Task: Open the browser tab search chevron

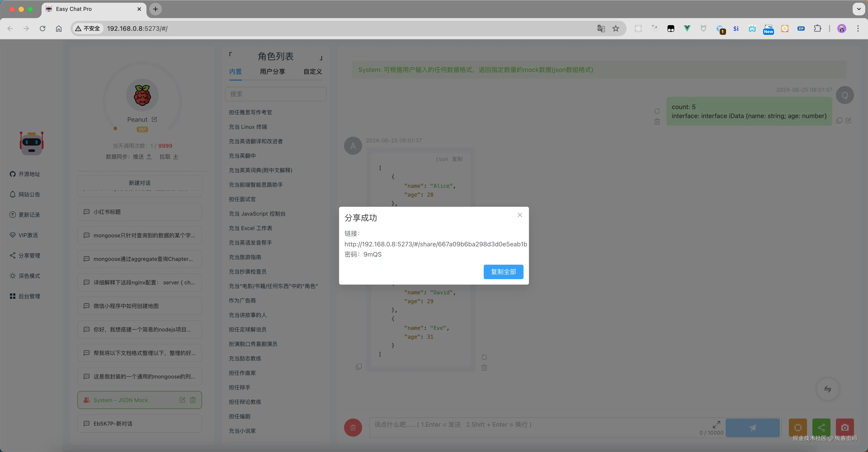Action: [x=859, y=9]
